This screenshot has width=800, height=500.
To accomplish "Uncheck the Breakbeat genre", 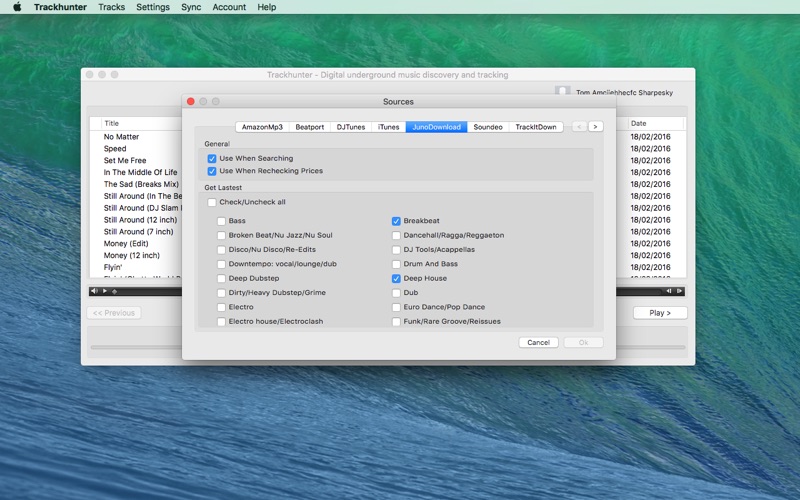I will tap(396, 221).
